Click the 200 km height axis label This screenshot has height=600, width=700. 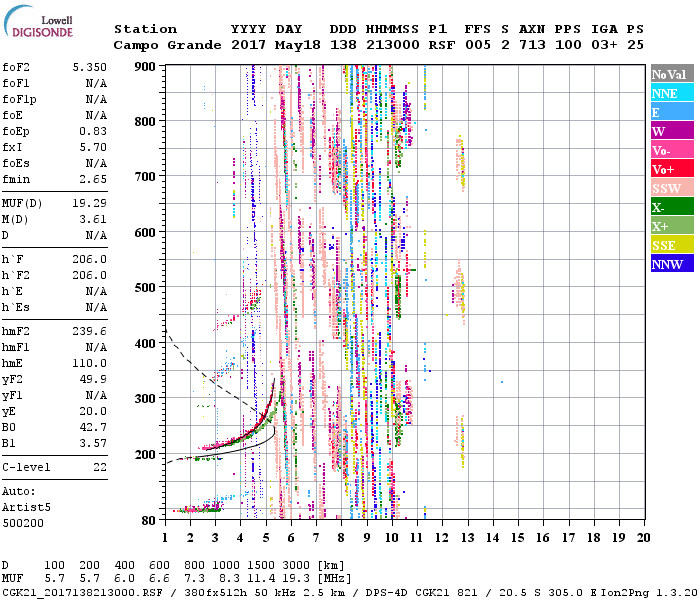pyautogui.click(x=145, y=454)
